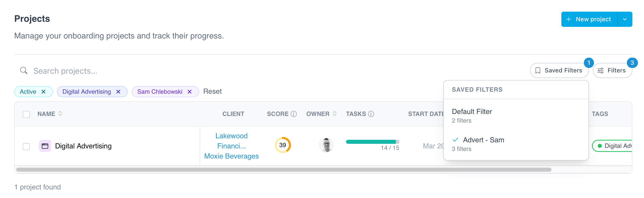Click the Search projects input field
The width and height of the screenshot is (644, 198).
[270, 71]
